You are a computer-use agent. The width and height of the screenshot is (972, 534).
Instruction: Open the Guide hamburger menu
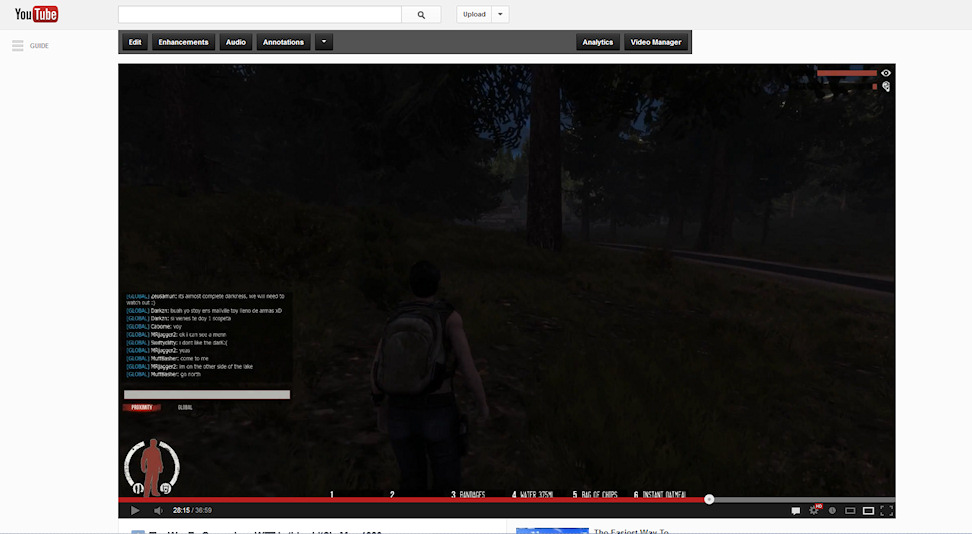[x=17, y=45]
